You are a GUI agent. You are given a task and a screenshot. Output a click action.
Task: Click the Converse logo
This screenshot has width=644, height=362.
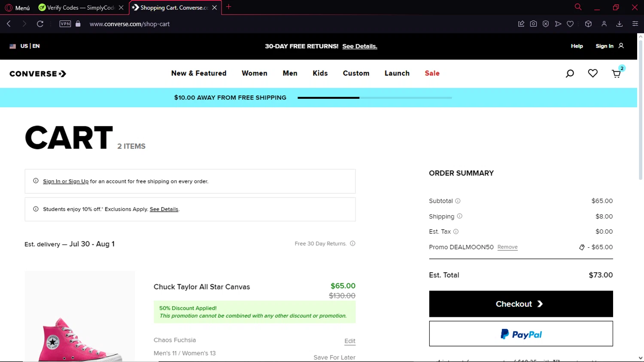click(x=38, y=74)
